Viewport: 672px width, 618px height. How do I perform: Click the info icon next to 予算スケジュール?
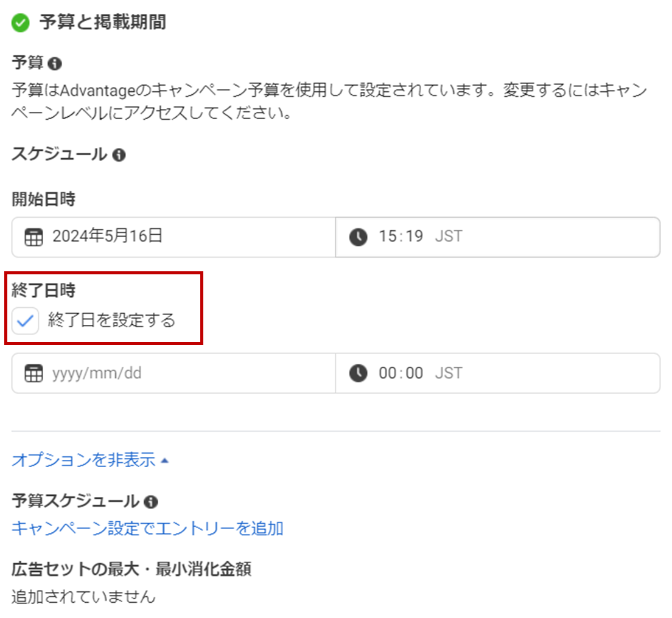pos(151,501)
